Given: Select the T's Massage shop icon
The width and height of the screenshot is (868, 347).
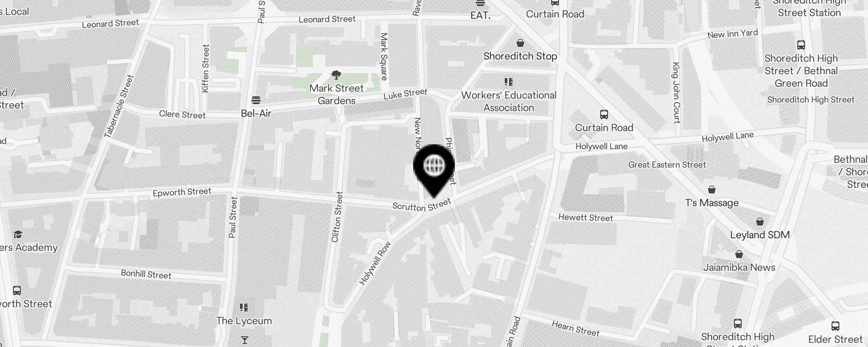Looking at the screenshot, I should coord(712,190).
